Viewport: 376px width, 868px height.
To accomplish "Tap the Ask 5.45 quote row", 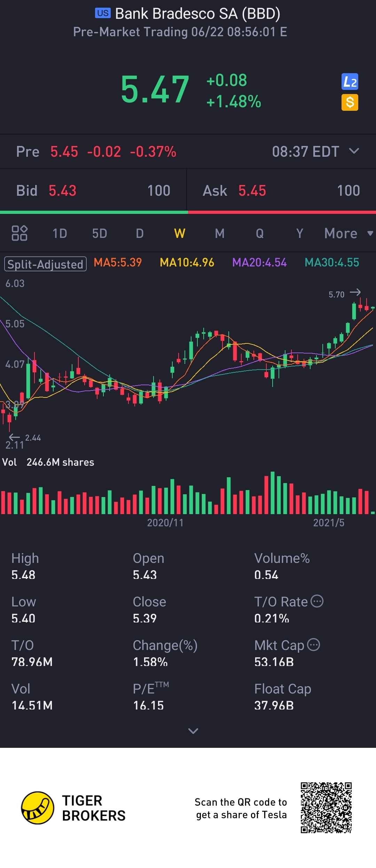I will click(x=281, y=191).
